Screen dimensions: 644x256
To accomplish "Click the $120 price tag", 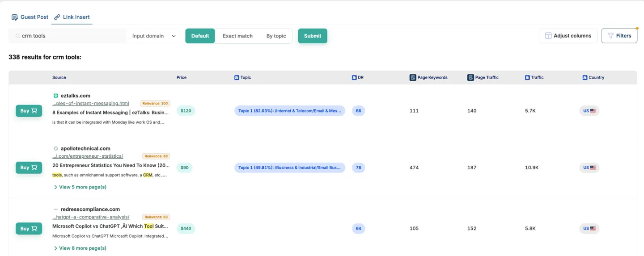I will tap(186, 111).
